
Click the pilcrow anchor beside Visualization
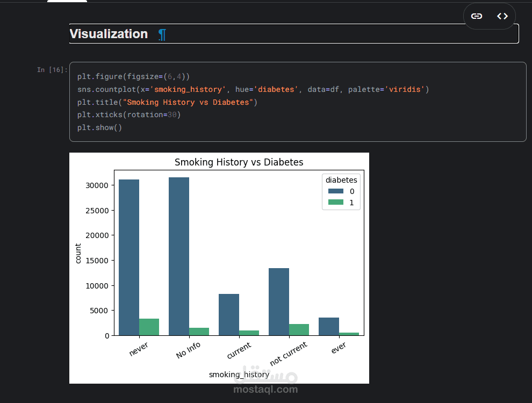pos(162,34)
